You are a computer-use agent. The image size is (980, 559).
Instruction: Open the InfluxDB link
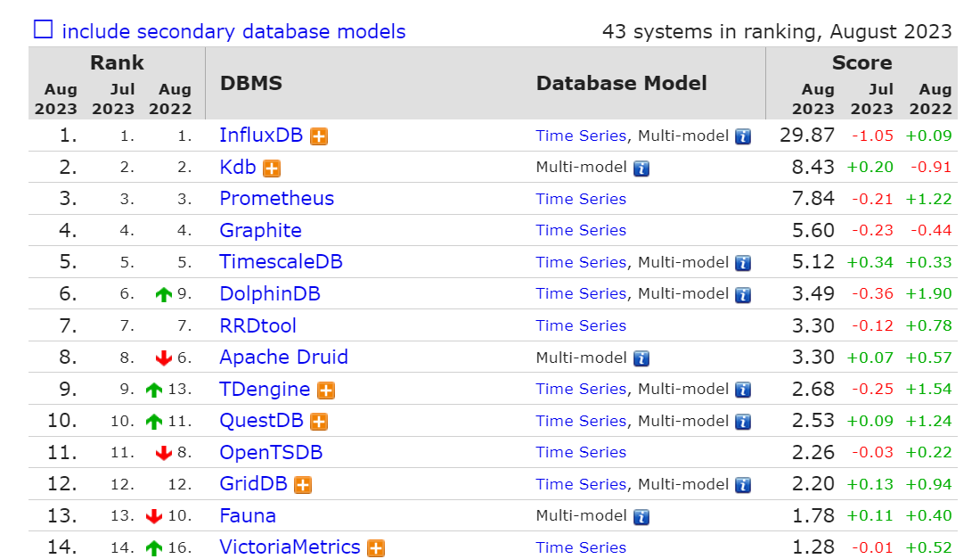pyautogui.click(x=261, y=135)
